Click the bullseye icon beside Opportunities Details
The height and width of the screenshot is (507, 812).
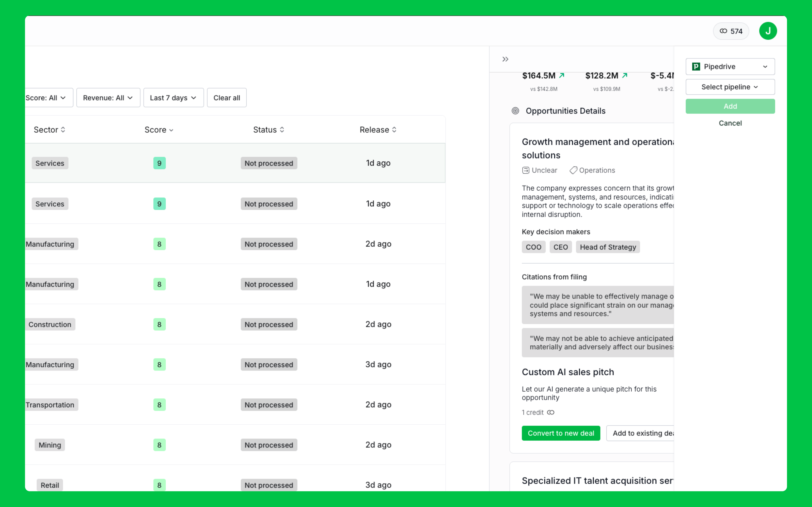coord(515,111)
